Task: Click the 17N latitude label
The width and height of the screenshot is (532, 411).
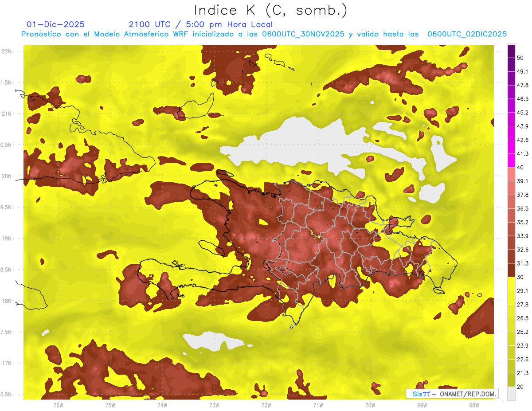Action: pos(7,363)
